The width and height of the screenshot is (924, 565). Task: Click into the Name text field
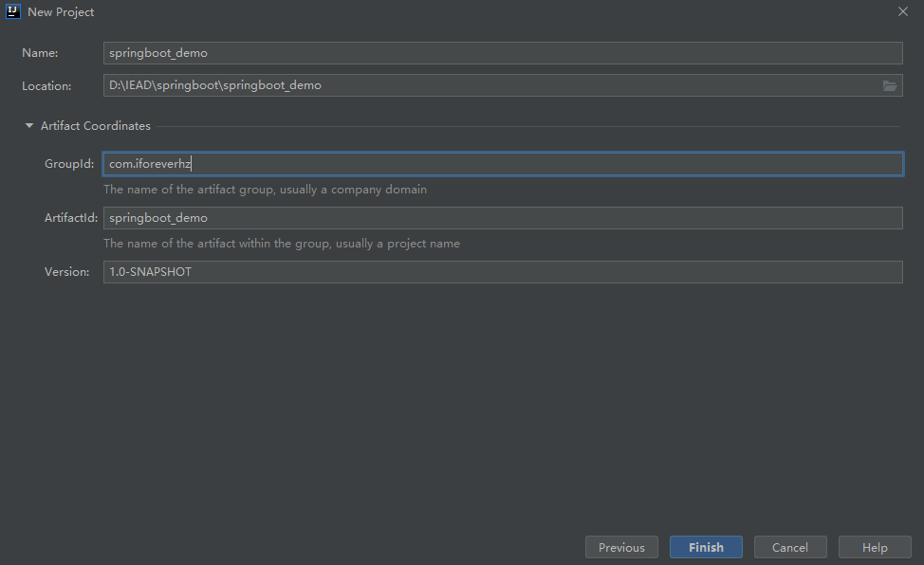(x=503, y=53)
